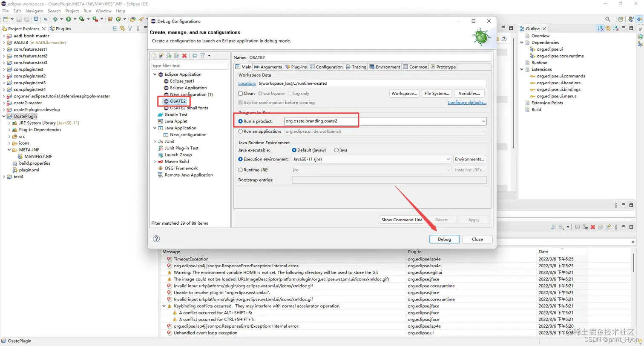Click the dialog help question mark icon
Screen dimensions: 644x346
(x=156, y=239)
